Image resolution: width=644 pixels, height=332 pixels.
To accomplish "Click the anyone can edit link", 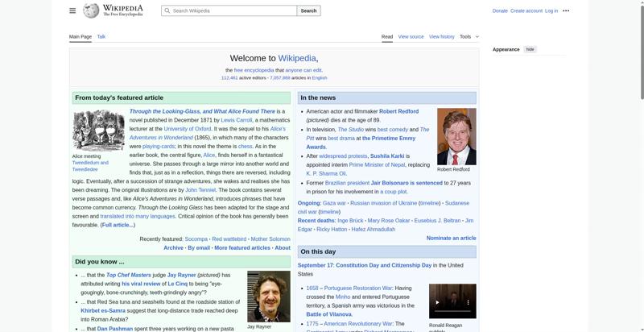I will pos(303,70).
